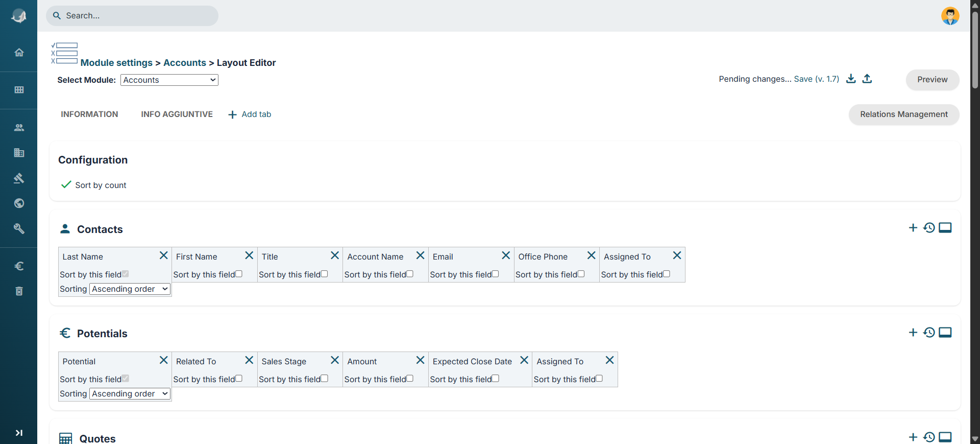Remove the Expected Close Date column
The width and height of the screenshot is (980, 444).
pyautogui.click(x=524, y=360)
